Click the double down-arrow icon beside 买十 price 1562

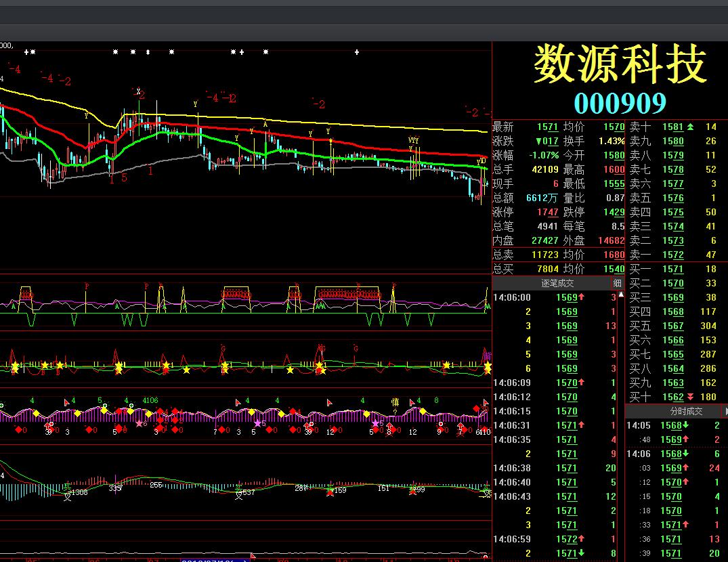[690, 397]
